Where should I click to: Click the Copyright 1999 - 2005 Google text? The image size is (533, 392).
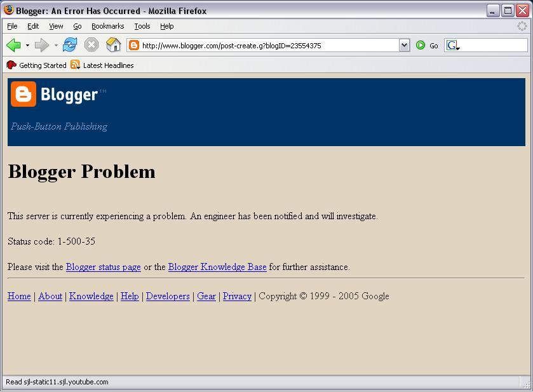click(x=324, y=296)
